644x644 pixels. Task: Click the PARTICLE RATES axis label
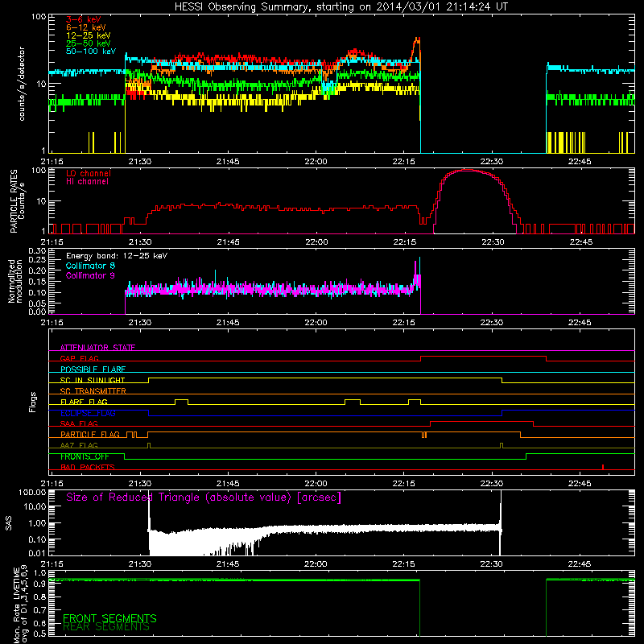(x=14, y=201)
